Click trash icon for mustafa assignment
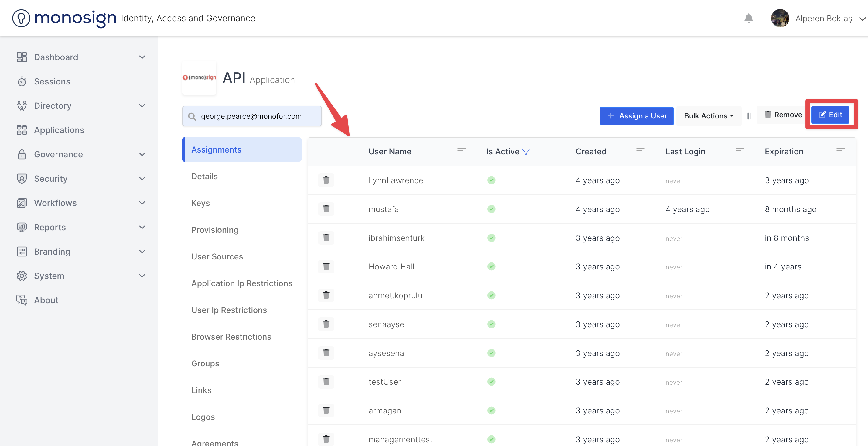868x446 pixels. pos(326,209)
